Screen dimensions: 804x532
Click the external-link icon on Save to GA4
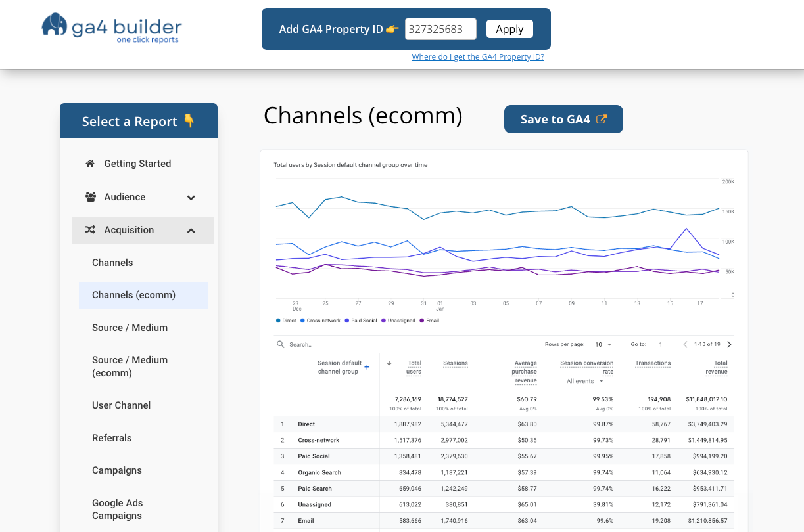point(601,118)
